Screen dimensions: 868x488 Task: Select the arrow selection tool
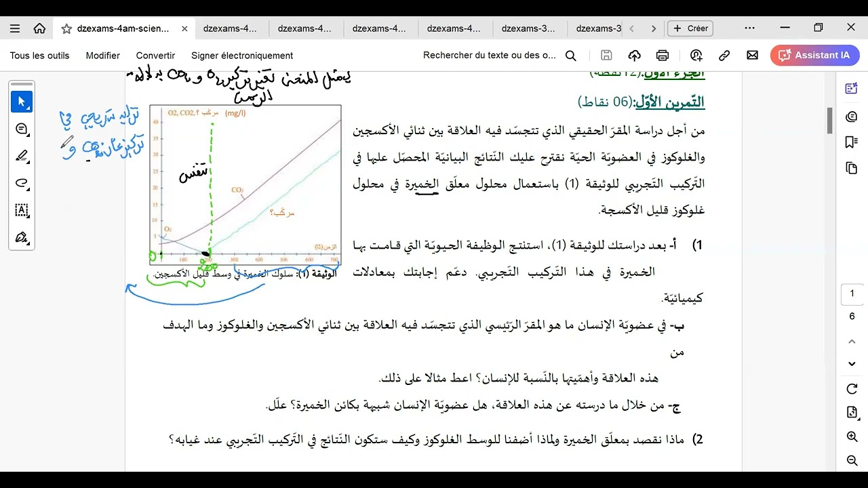pyautogui.click(x=22, y=102)
